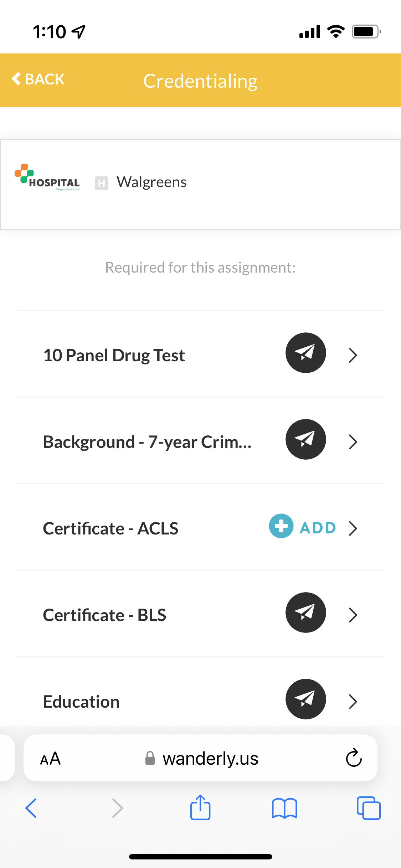The height and width of the screenshot is (868, 401).
Task: Expand the Certificate - ACLS row chevron
Action: coord(353,528)
